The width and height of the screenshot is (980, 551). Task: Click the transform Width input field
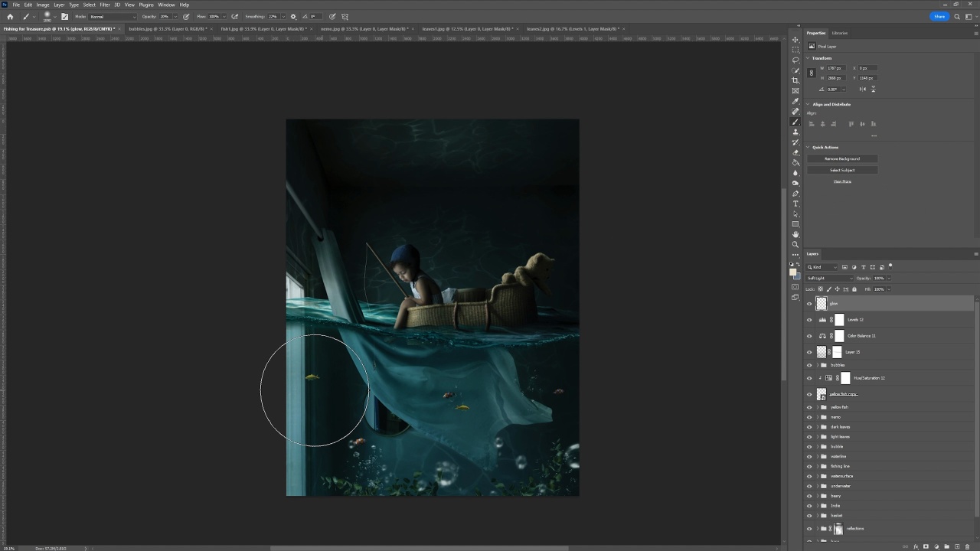tap(836, 68)
